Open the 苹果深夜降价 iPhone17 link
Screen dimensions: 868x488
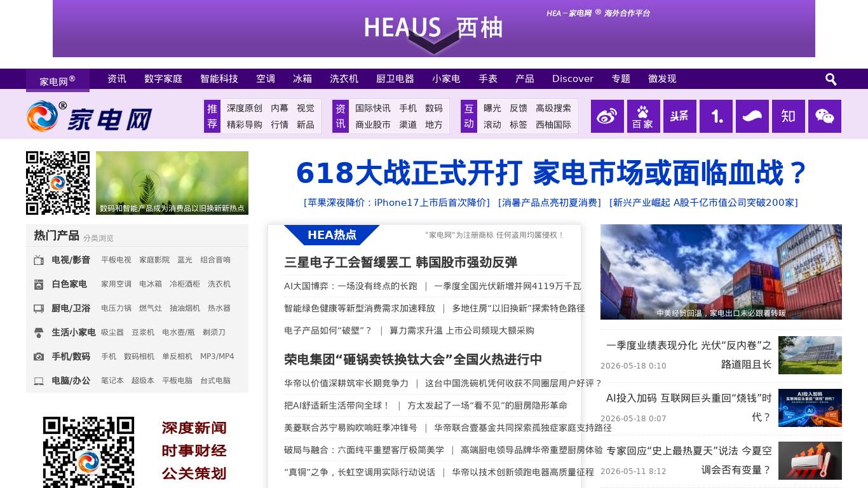(397, 203)
